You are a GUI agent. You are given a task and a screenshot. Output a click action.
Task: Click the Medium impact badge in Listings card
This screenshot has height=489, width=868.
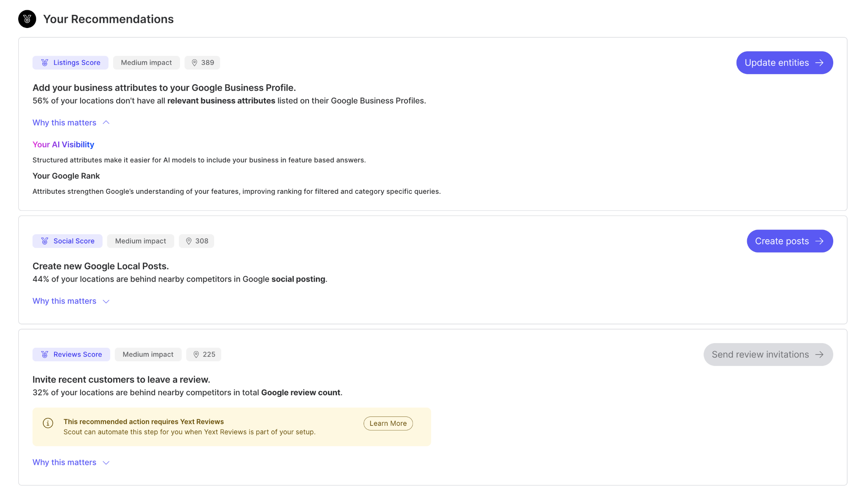(146, 63)
